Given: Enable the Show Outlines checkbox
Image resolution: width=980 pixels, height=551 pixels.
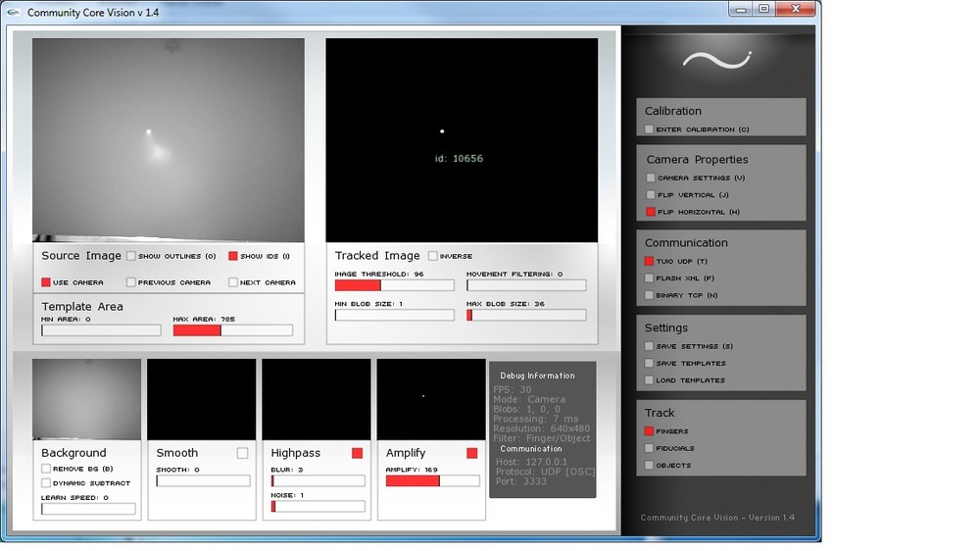Looking at the screenshot, I should coord(130,256).
